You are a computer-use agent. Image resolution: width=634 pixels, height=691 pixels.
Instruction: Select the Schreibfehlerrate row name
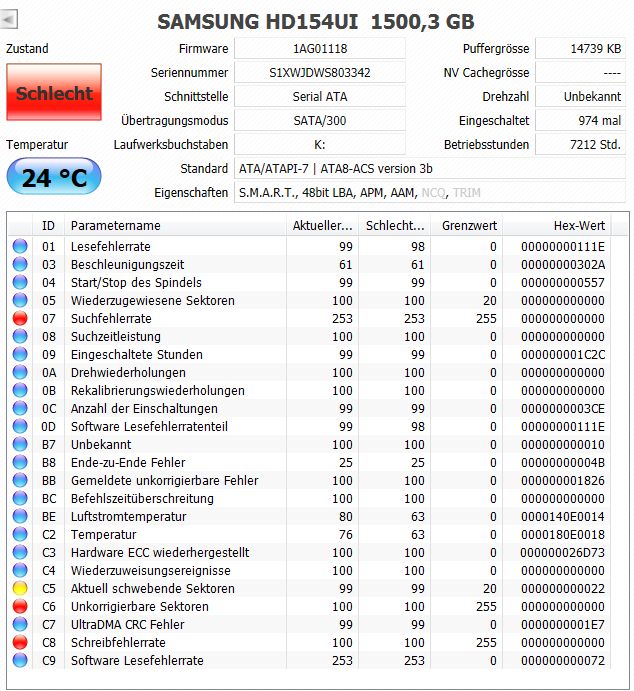pos(118,643)
